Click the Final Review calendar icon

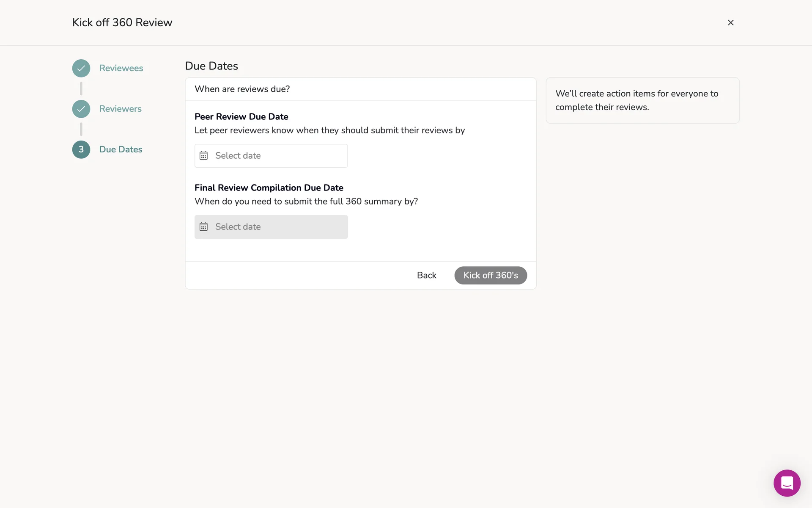[x=204, y=227]
